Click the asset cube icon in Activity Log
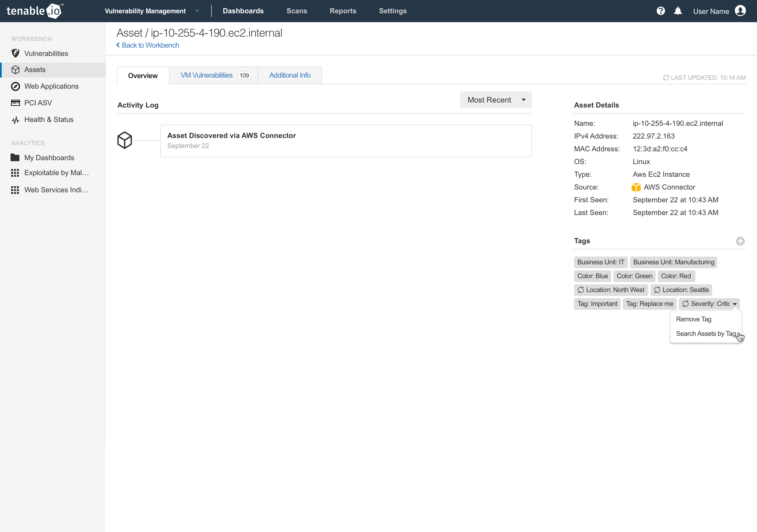Screen dimensions: 757x532 pyautogui.click(x=125, y=140)
